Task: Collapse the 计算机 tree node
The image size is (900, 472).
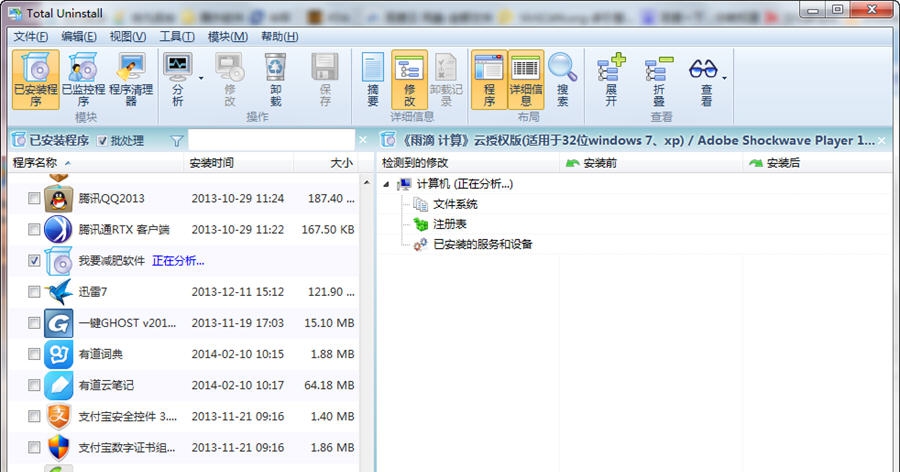Action: click(386, 184)
